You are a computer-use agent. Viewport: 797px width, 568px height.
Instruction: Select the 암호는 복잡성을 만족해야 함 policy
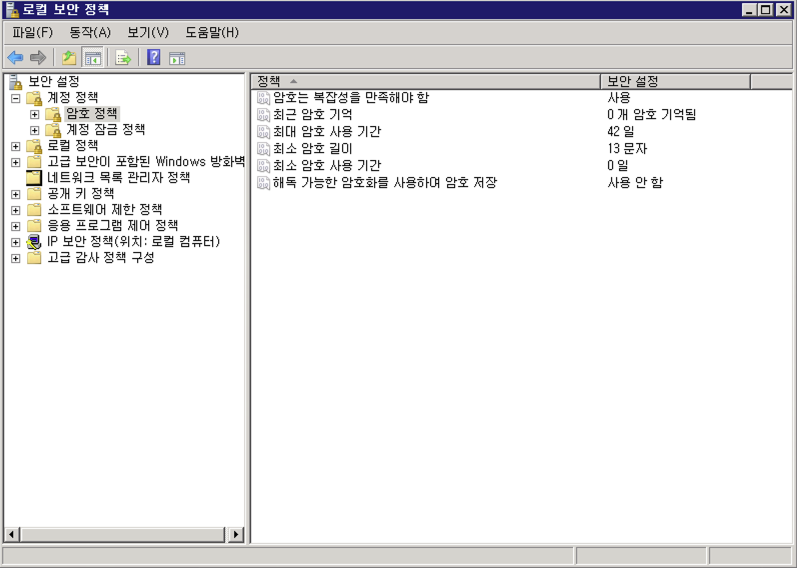(x=351, y=98)
